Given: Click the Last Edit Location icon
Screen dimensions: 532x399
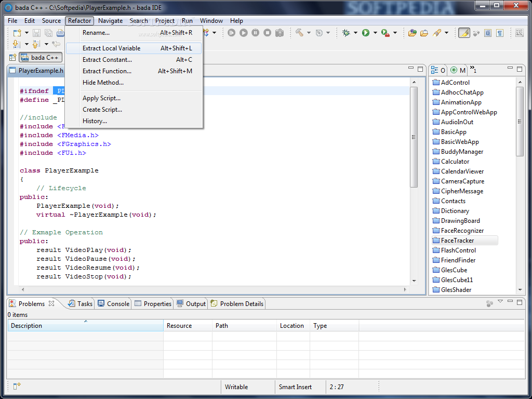Looking at the screenshot, I should click(x=56, y=44).
